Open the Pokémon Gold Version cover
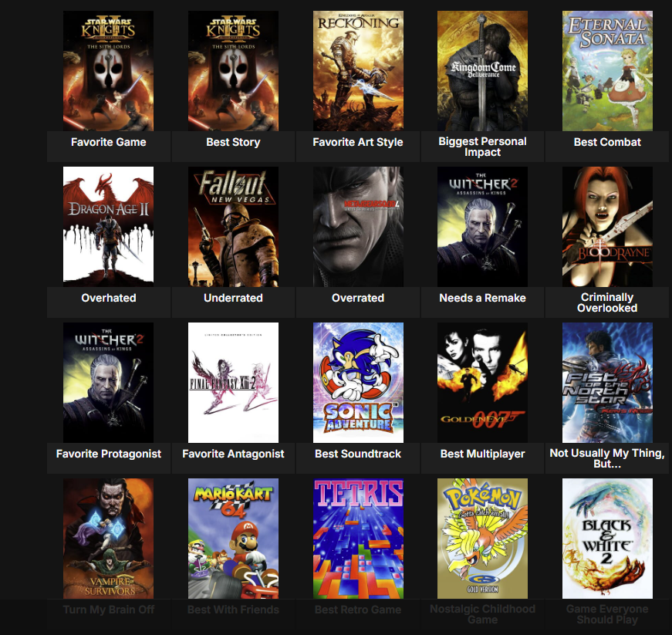The image size is (672, 635). (x=482, y=539)
